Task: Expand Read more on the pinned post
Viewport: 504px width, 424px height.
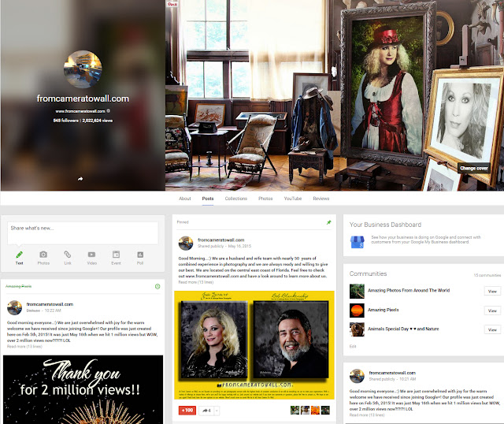Action: click(x=196, y=282)
